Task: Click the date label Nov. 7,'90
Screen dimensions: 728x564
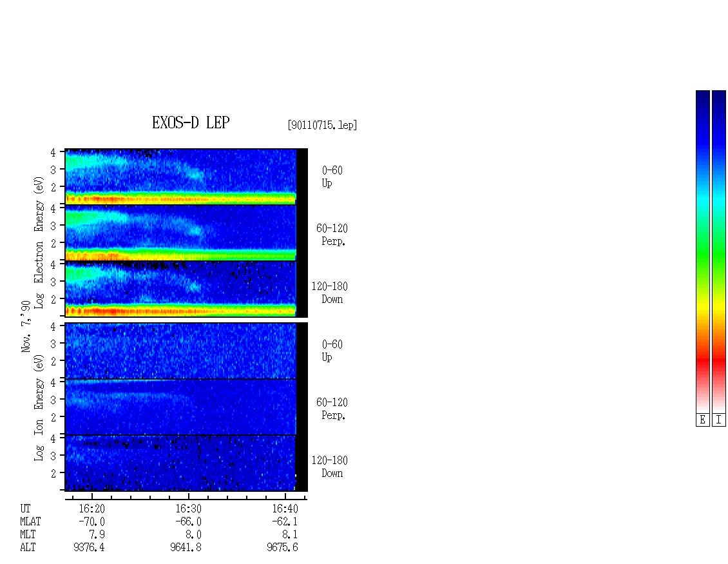Action: pos(26,326)
